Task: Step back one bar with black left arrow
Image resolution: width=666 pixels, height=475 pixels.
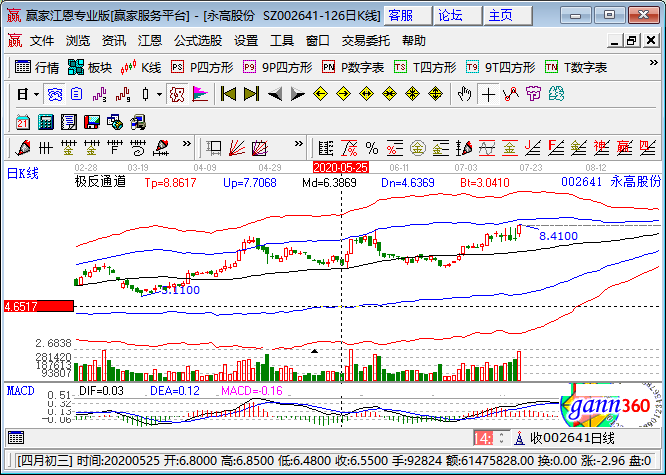Action: click(x=275, y=94)
